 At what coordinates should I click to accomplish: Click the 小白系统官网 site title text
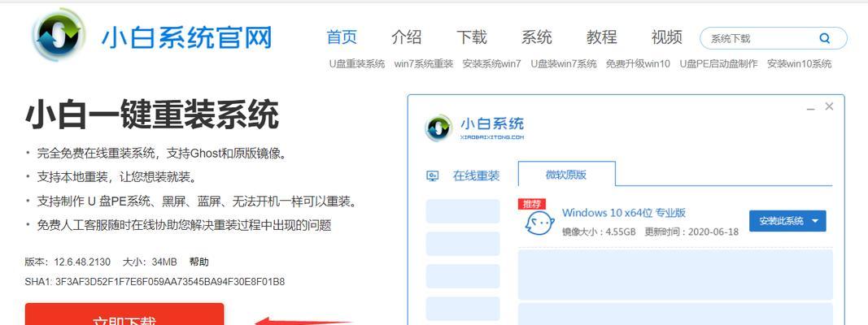186,37
